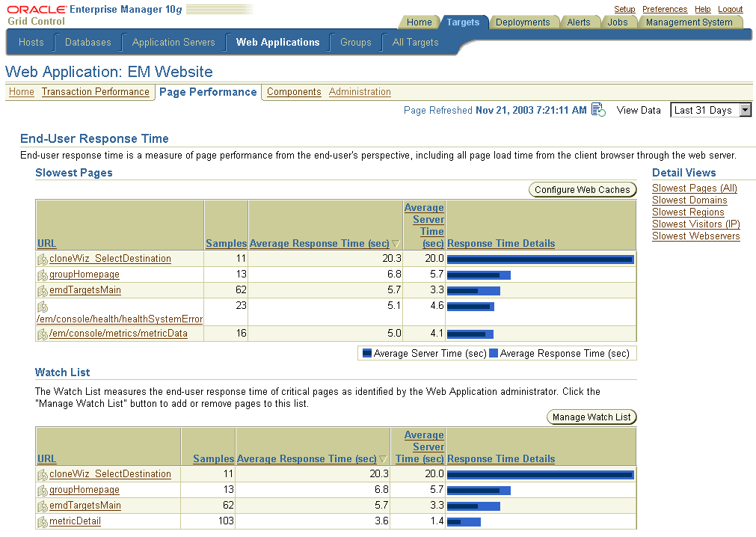756x537 pixels.
Task: Open the Slowest Pages (All) detail view
Action: point(693,188)
